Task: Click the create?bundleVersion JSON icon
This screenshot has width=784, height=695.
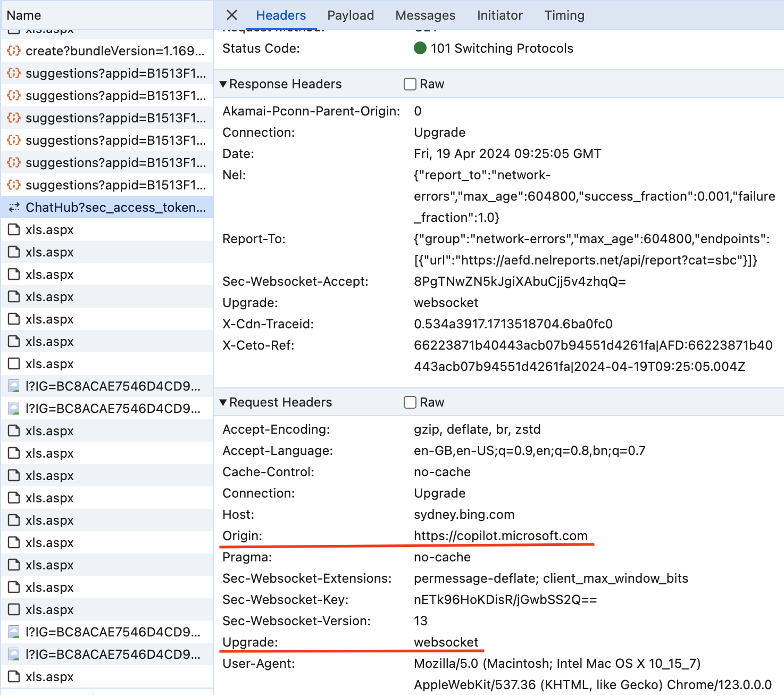Action: (x=14, y=51)
